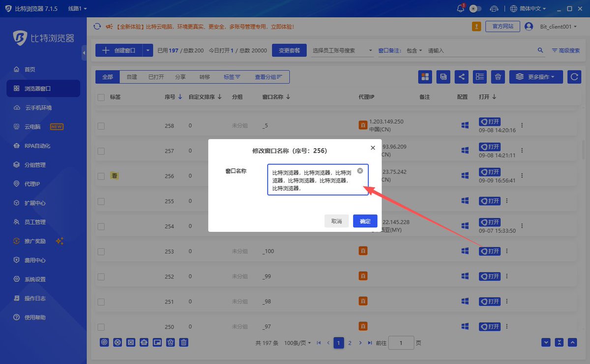Open the 线路1 line dropdown
The height and width of the screenshot is (364, 590).
pyautogui.click(x=77, y=8)
